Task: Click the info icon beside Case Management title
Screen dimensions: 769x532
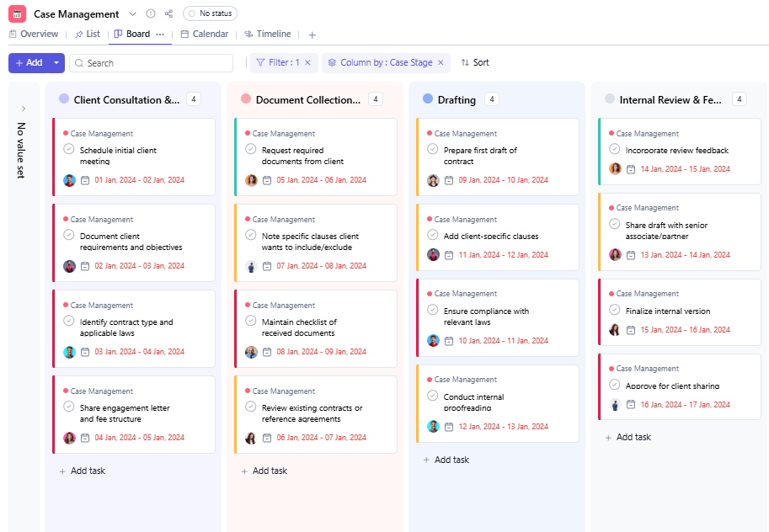Action: 151,13
